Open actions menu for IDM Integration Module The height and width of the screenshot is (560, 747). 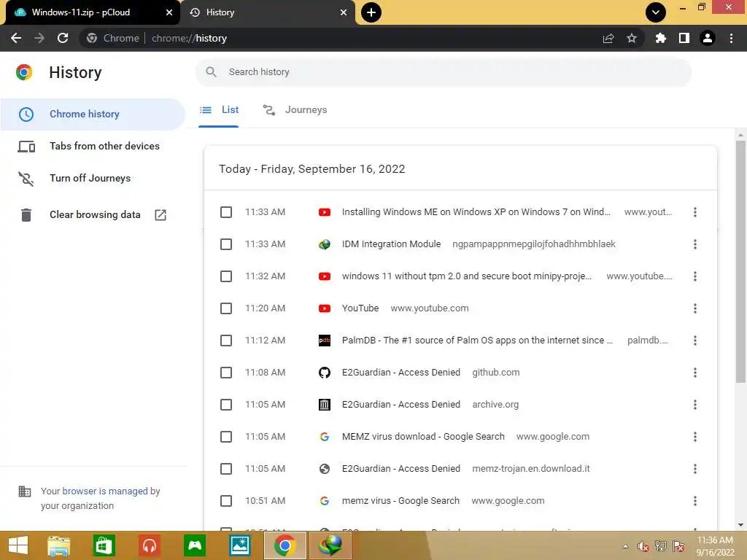pos(695,244)
